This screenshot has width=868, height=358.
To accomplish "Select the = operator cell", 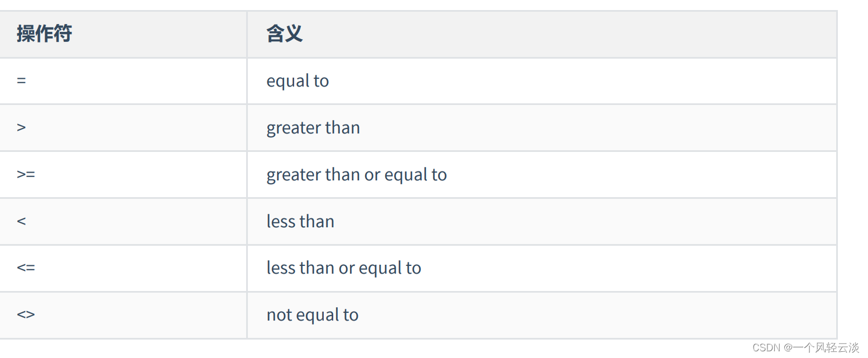I will coord(123,81).
